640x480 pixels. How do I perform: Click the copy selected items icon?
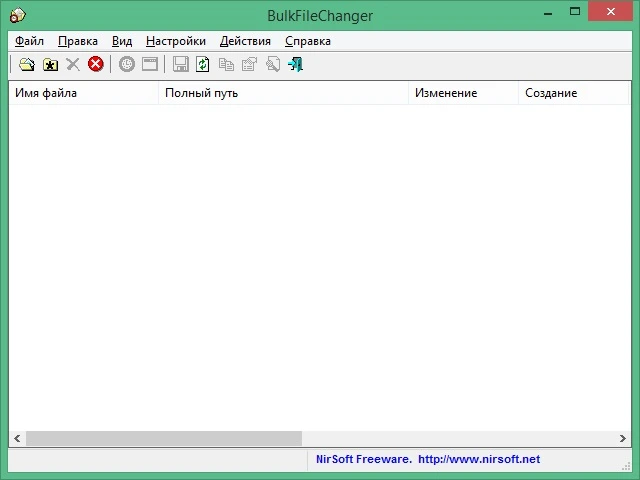tap(226, 64)
